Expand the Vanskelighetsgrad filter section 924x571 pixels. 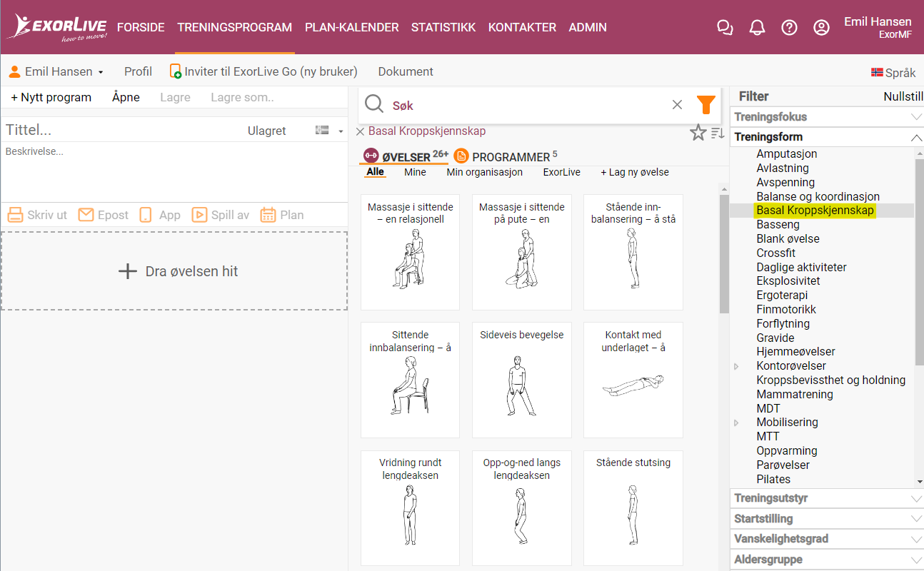coord(827,539)
